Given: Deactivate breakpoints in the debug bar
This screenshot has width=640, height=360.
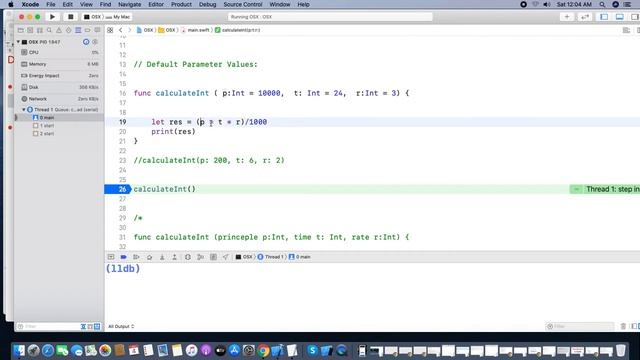Looking at the screenshot, I should 123,257.
